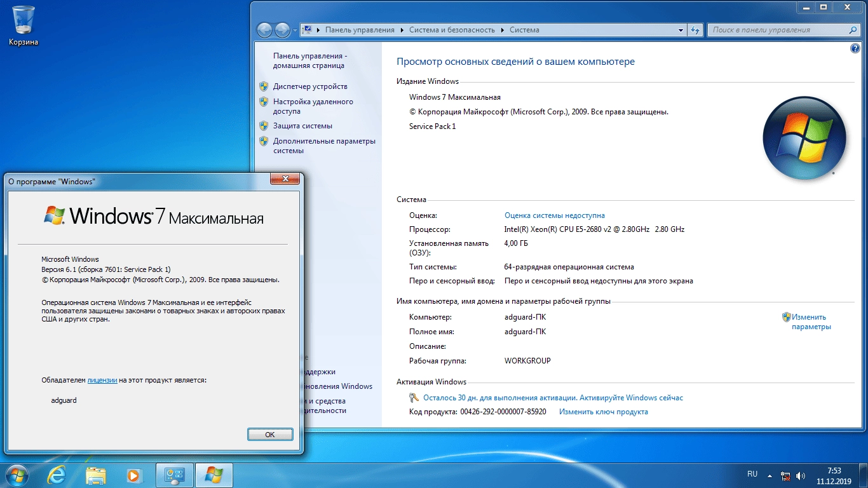The image size is (868, 488).
Task: Click the address bar computer icon
Action: coord(308,30)
